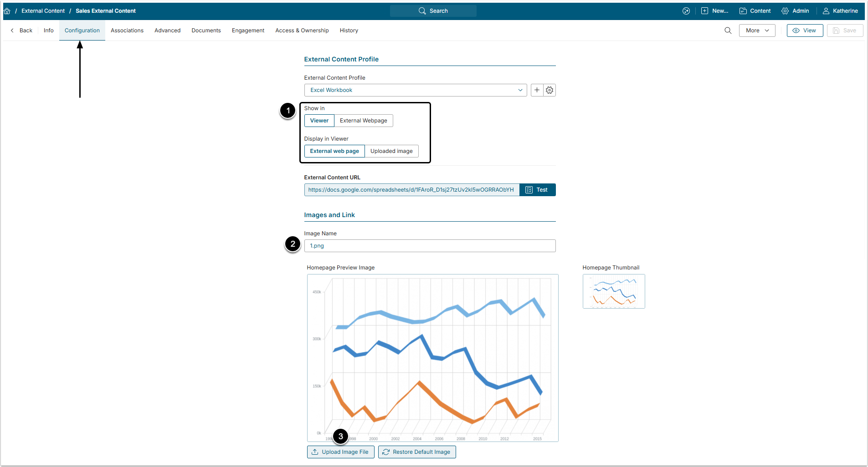Open External Content breadcrumb link

[43, 11]
